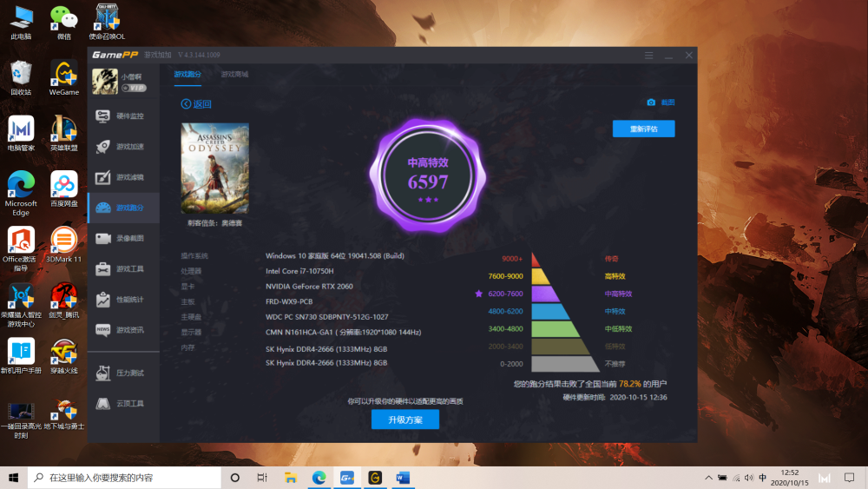
Task: Open Task View on taskbar
Action: pos(262,478)
